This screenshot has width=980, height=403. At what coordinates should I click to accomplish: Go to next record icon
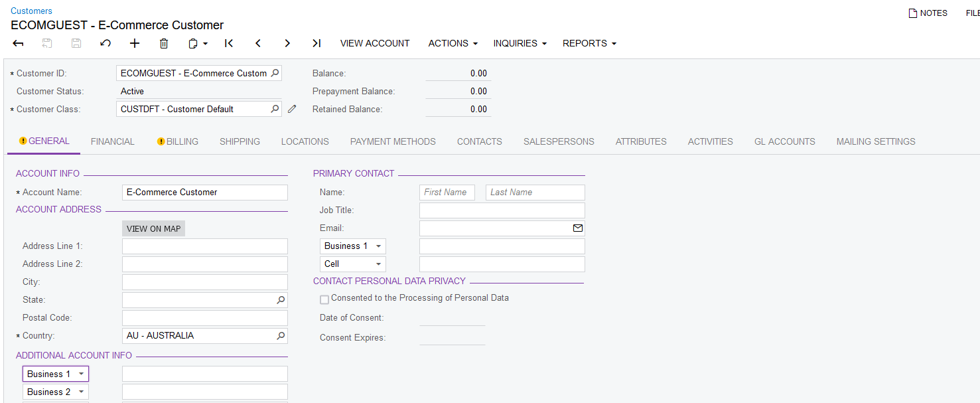point(287,43)
